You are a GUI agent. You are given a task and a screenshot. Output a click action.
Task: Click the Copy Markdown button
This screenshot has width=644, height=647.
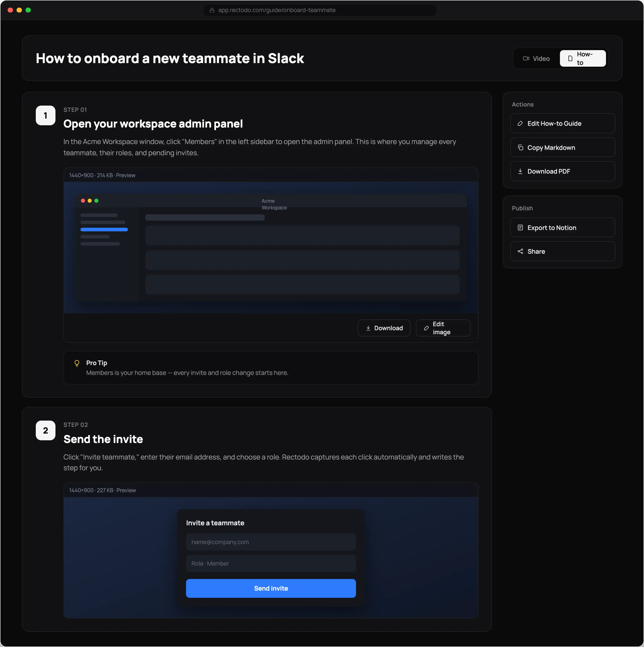[x=562, y=148]
